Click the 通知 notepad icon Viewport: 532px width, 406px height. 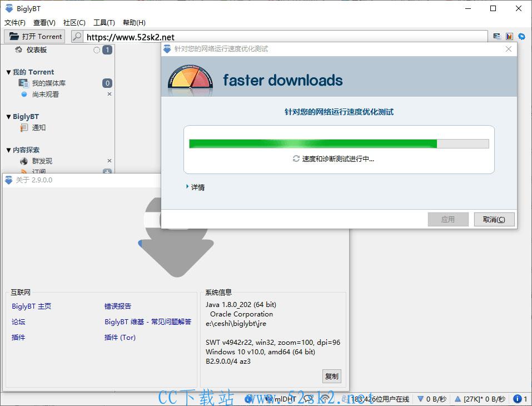[x=24, y=127]
